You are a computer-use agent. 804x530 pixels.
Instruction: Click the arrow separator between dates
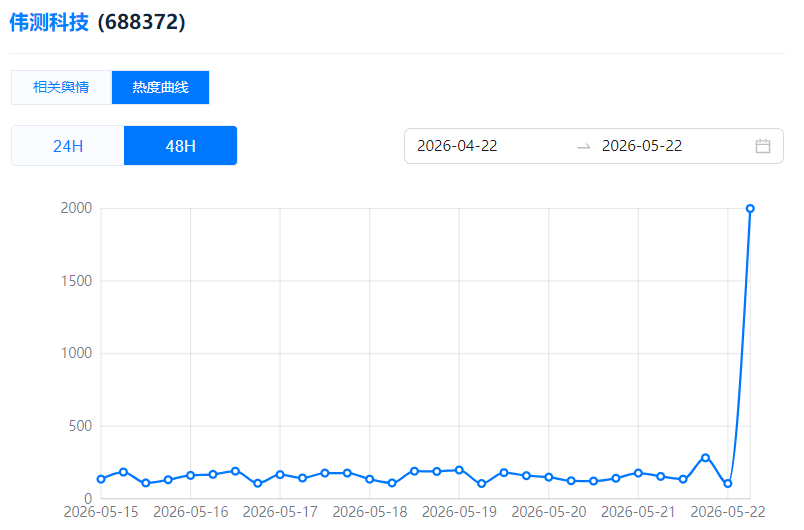coord(584,147)
